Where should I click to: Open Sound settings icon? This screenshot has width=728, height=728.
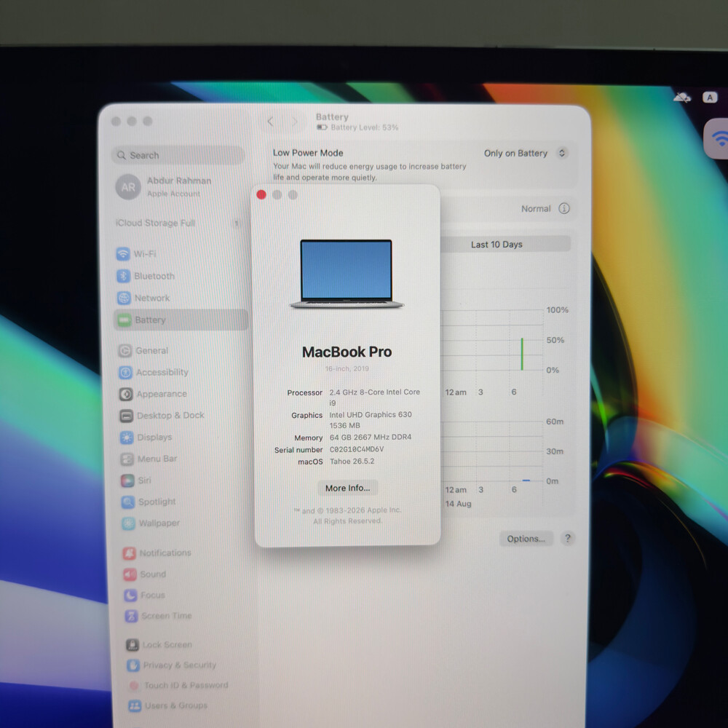point(130,574)
